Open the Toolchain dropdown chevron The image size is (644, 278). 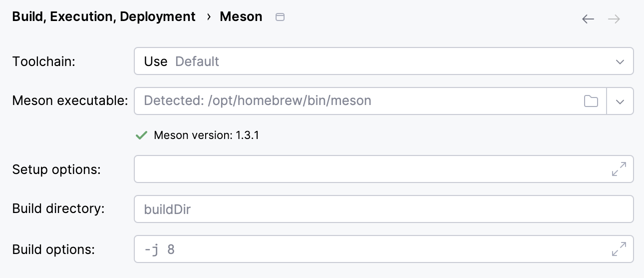[x=620, y=61]
